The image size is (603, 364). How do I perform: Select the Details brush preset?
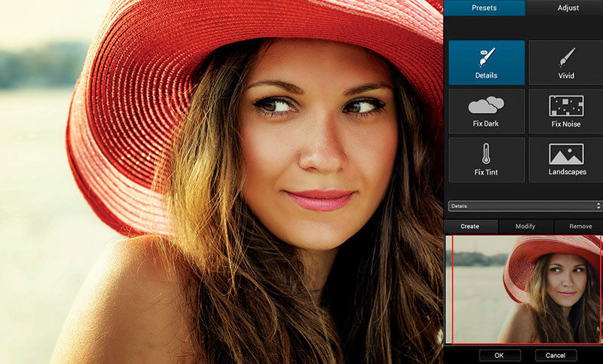pos(486,63)
